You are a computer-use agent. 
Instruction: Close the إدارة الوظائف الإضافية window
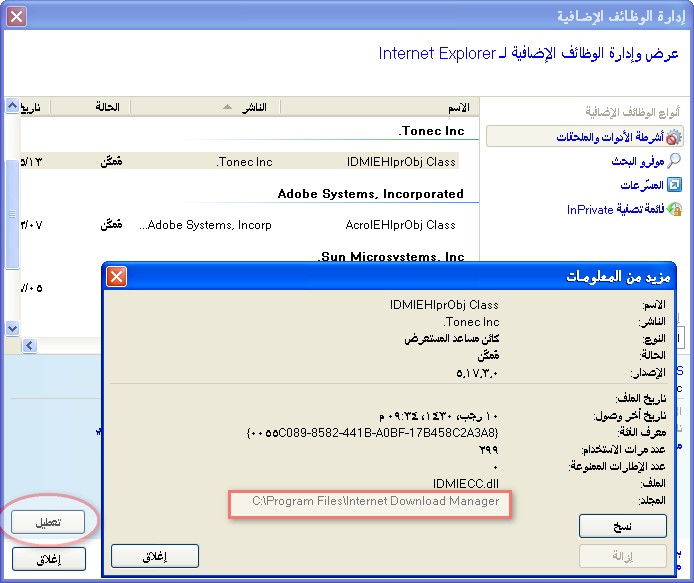click(17, 16)
